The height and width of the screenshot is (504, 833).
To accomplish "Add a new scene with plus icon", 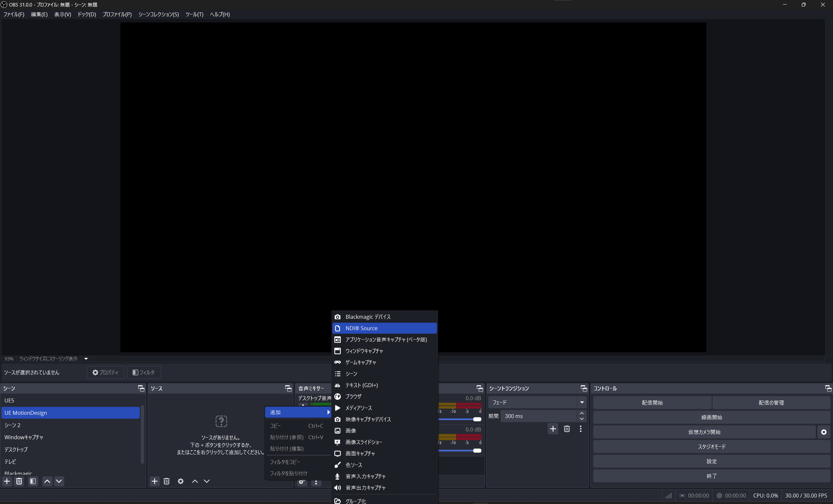I will click(7, 481).
